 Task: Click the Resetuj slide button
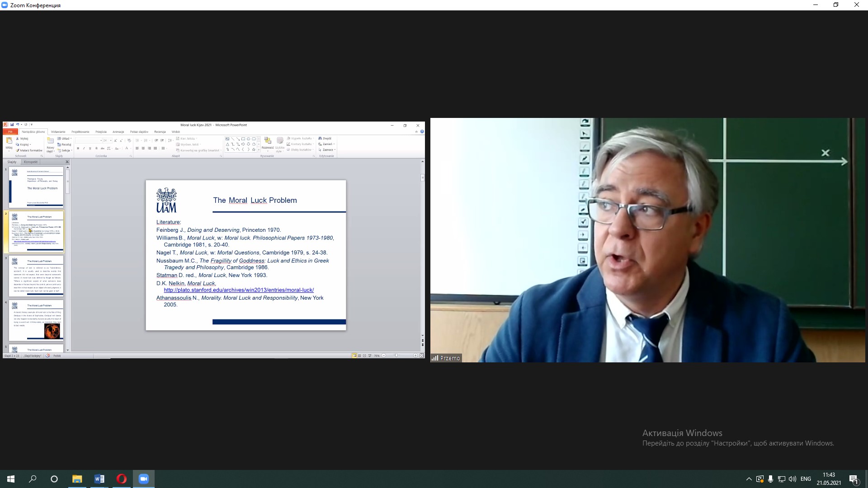[65, 145]
